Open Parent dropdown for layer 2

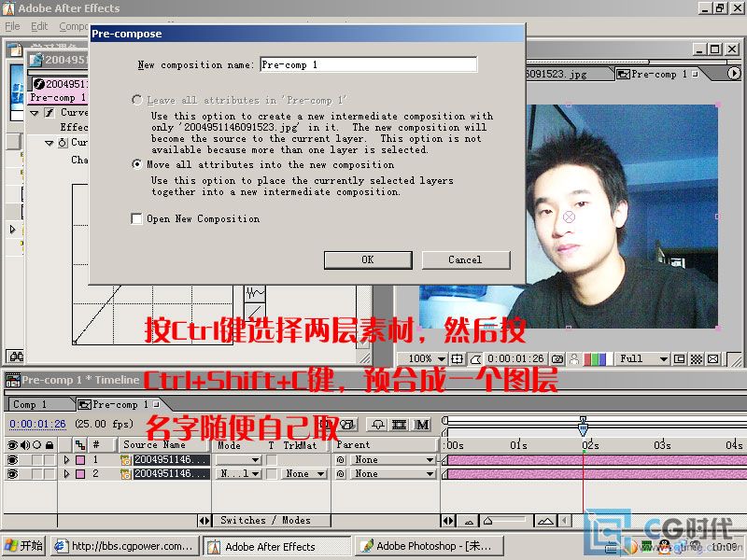[392, 474]
